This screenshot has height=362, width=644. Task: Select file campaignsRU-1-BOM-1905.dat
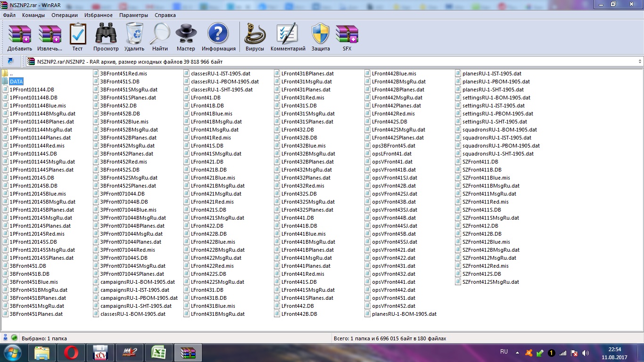134,282
